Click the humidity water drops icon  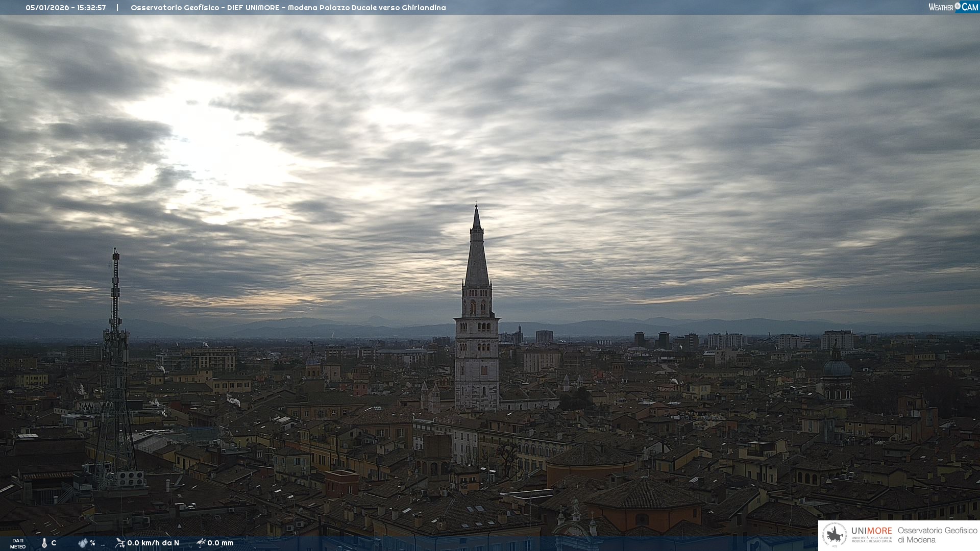click(x=83, y=543)
